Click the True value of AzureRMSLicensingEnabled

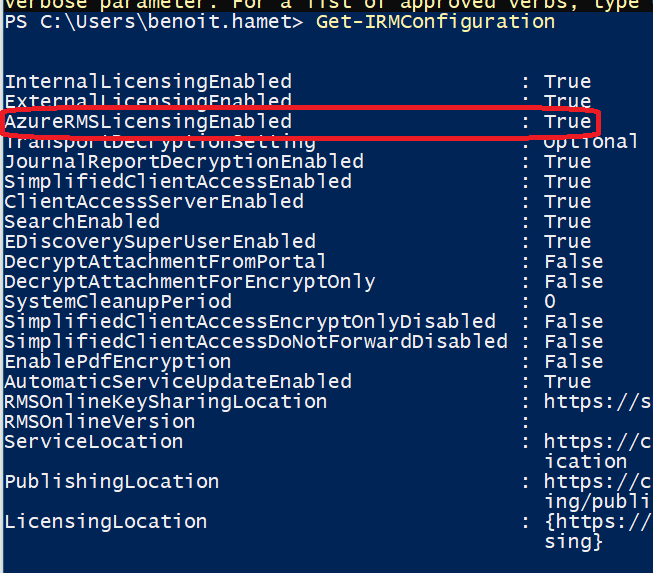click(x=567, y=122)
